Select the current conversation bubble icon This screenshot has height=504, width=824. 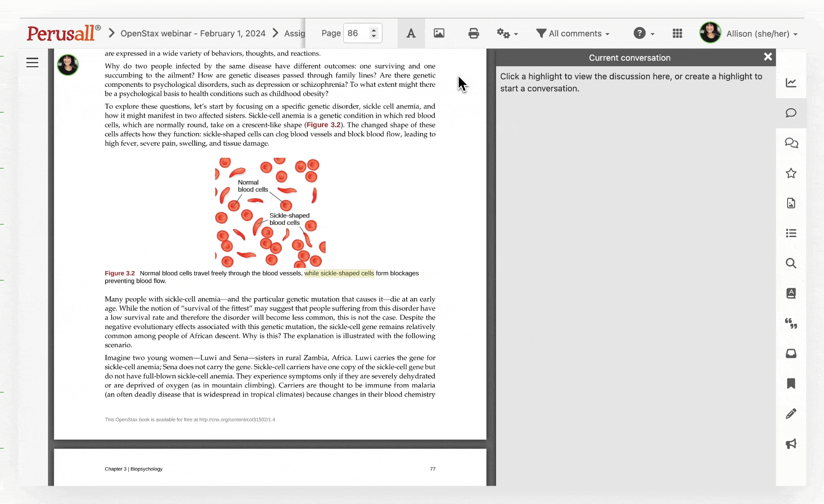(x=791, y=113)
